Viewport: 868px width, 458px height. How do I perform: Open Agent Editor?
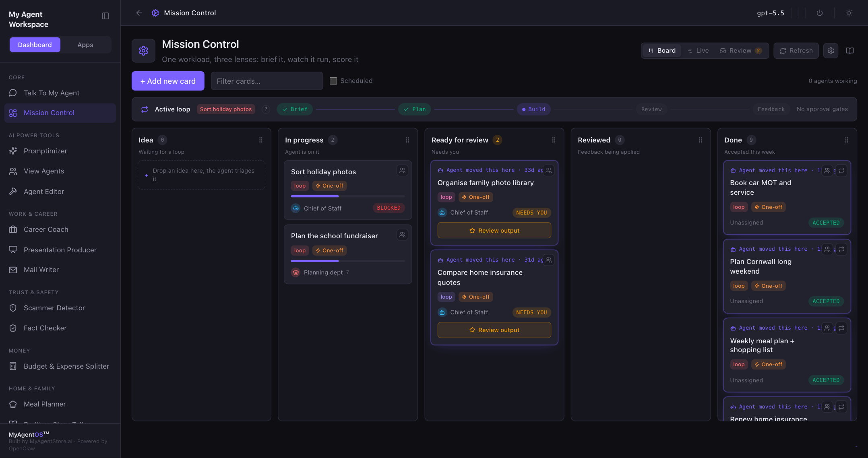tap(60, 192)
